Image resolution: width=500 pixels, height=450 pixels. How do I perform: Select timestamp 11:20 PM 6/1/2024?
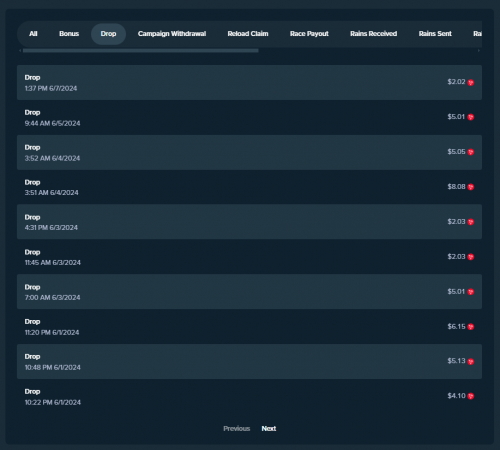(x=52, y=332)
